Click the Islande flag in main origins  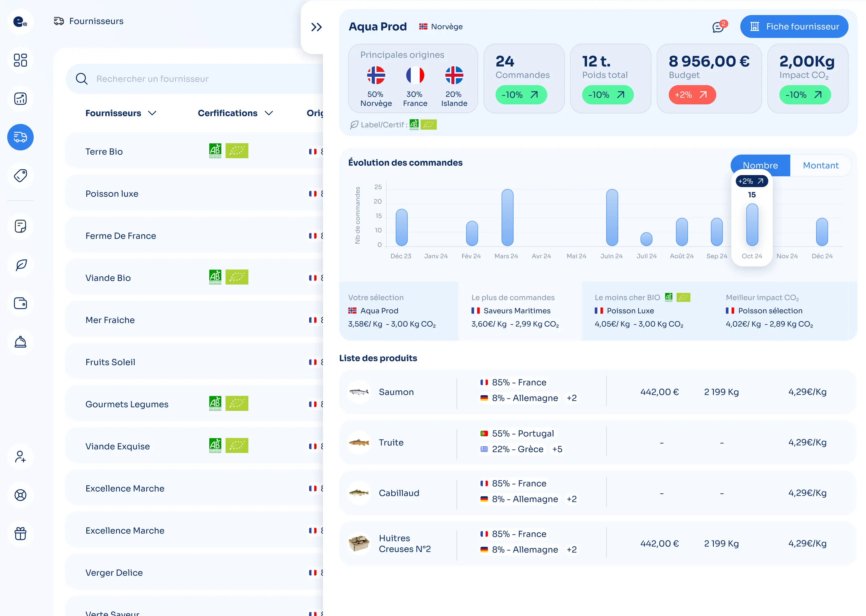coord(454,75)
